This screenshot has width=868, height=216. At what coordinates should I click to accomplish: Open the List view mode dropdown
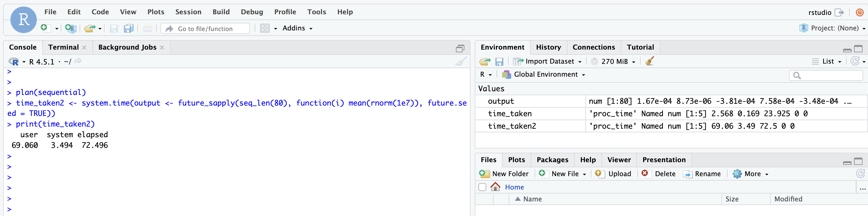click(x=827, y=61)
